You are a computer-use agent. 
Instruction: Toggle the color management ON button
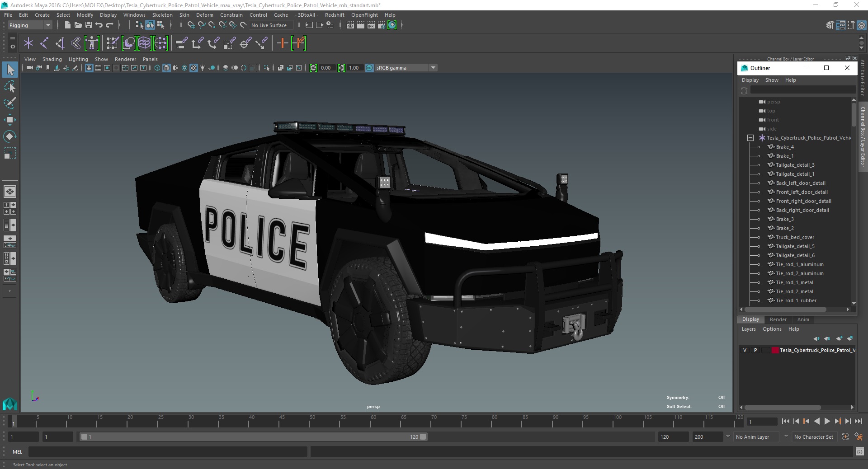tap(369, 68)
